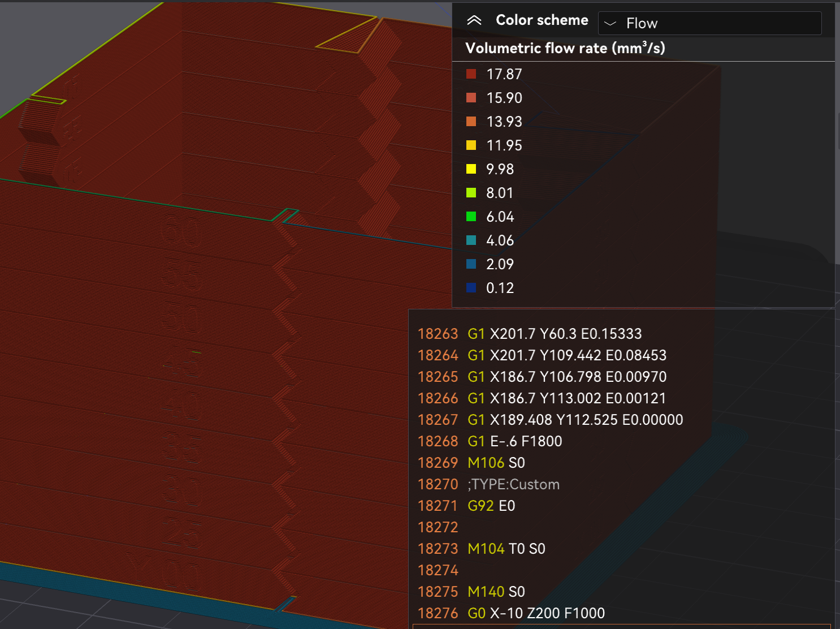Viewport: 840px width, 629px height.
Task: Select the 2.09 blue swatch
Action: tap(471, 264)
